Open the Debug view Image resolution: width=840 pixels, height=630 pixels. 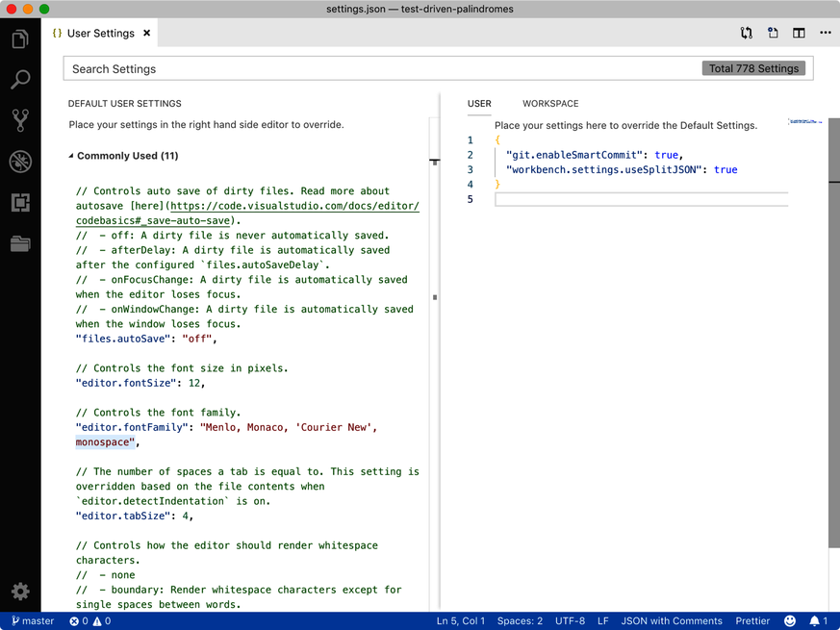tap(20, 161)
